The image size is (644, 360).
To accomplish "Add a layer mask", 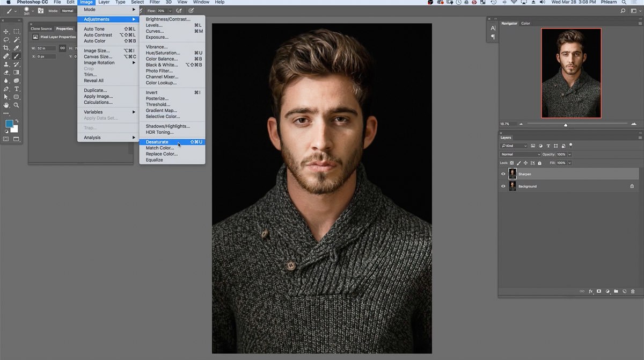I will pyautogui.click(x=599, y=291).
